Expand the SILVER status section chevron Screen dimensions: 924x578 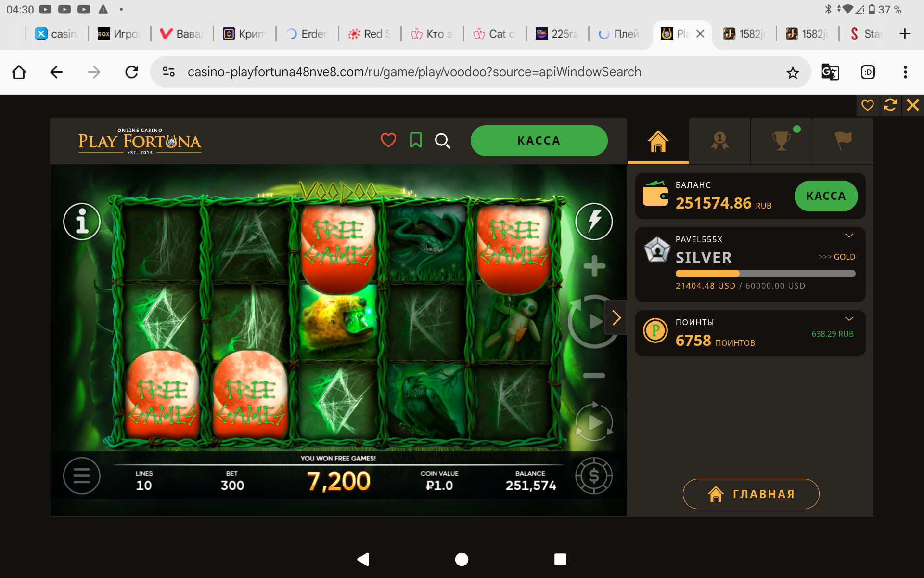(849, 236)
